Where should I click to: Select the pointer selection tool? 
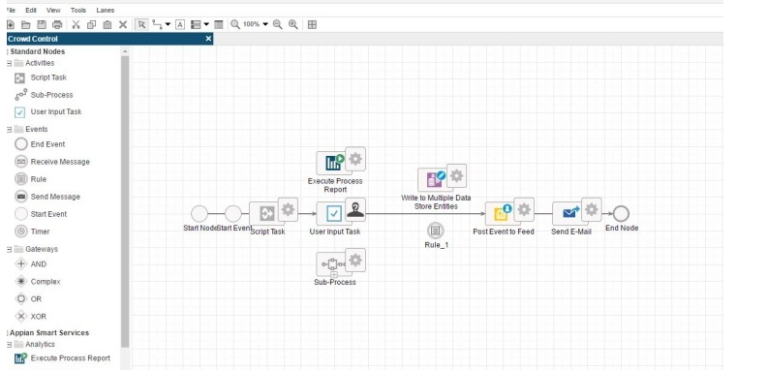click(x=142, y=25)
